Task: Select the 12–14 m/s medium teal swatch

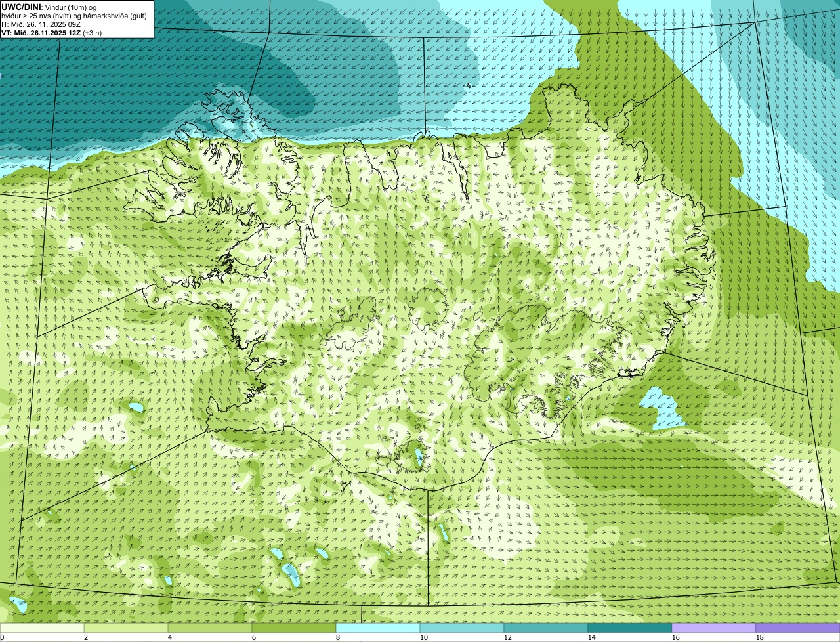Action: (546, 628)
